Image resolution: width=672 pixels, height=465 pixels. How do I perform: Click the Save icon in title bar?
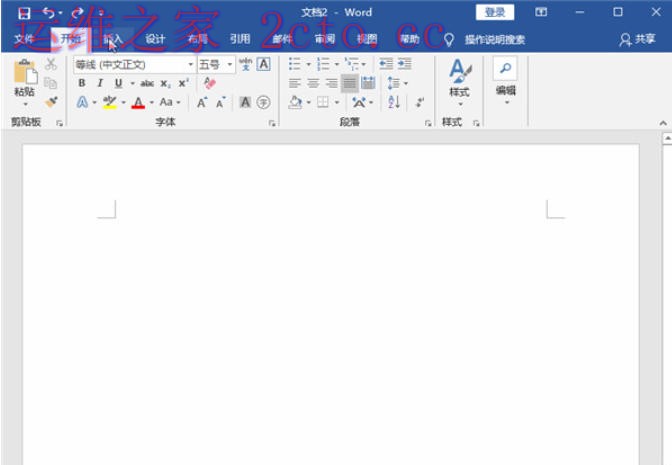[x=24, y=13]
